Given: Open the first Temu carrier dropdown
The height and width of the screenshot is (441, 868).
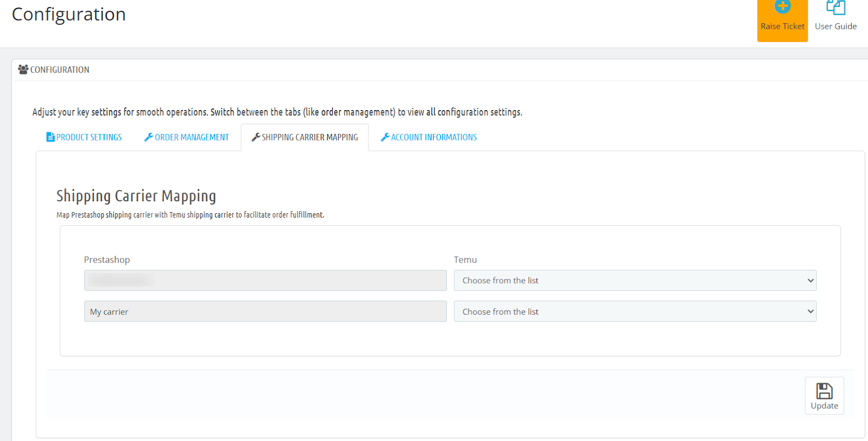Looking at the screenshot, I should (635, 280).
